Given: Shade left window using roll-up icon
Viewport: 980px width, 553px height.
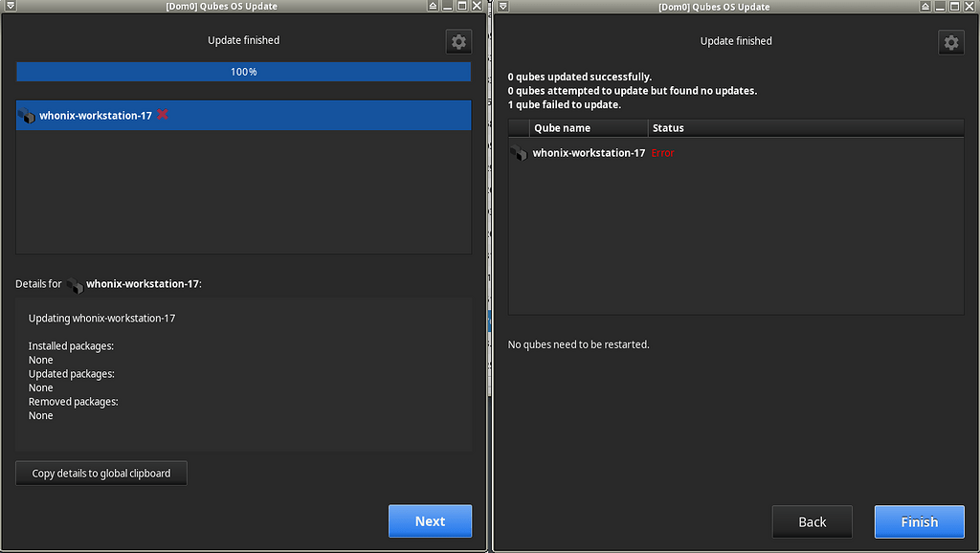Looking at the screenshot, I should pyautogui.click(x=433, y=6).
